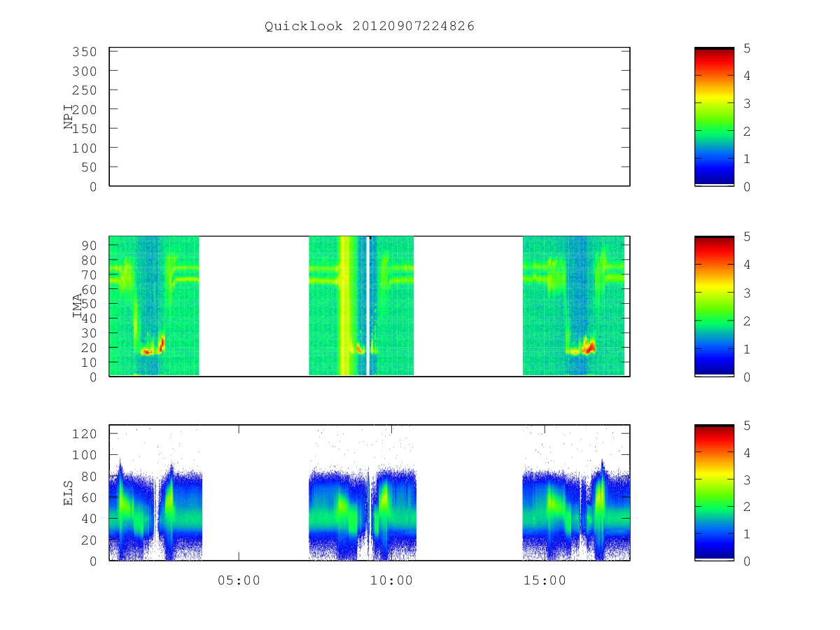Click the 1 label on ELS colorbar
The image size is (840, 630).
(x=747, y=533)
